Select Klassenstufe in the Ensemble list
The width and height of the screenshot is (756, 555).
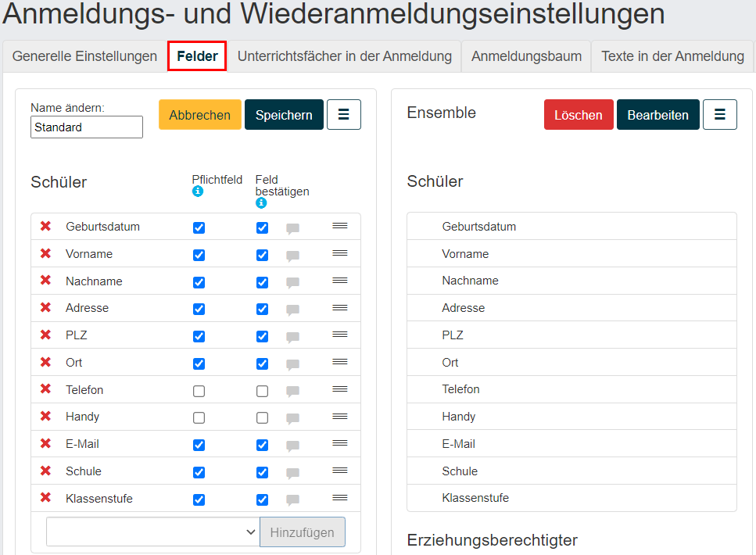coord(571,498)
